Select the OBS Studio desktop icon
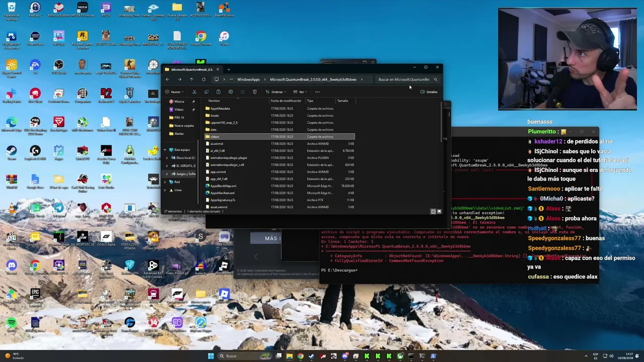The width and height of the screenshot is (644, 362). coord(59,67)
